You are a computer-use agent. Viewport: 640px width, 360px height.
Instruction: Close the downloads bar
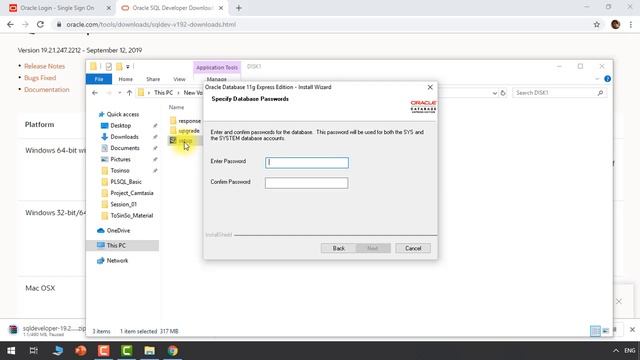632,329
